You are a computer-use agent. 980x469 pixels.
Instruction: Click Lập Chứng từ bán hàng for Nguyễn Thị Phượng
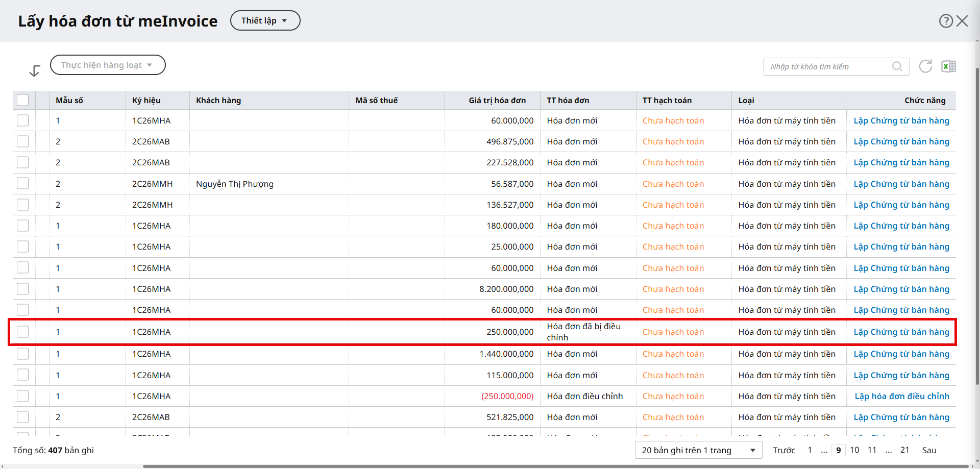tap(901, 184)
